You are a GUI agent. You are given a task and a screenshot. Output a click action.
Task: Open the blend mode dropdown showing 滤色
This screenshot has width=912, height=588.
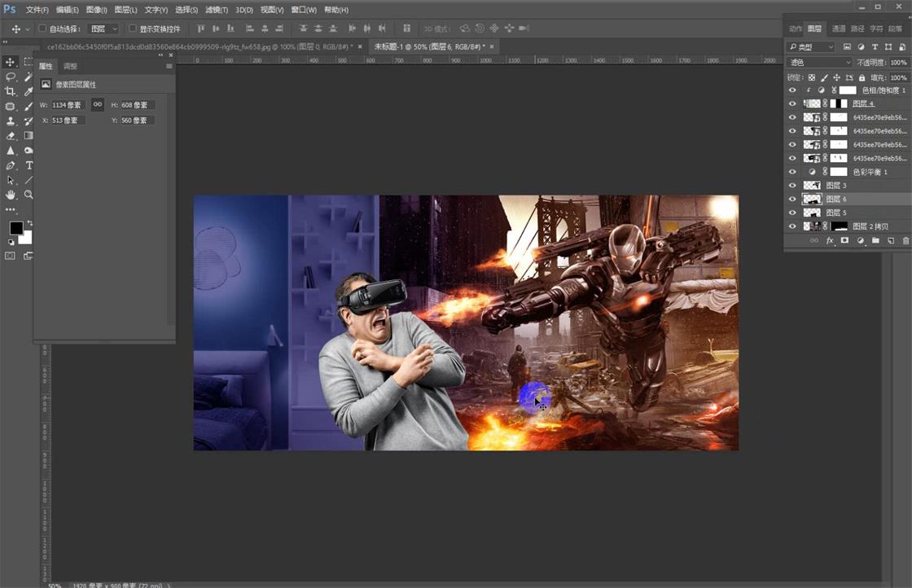817,62
